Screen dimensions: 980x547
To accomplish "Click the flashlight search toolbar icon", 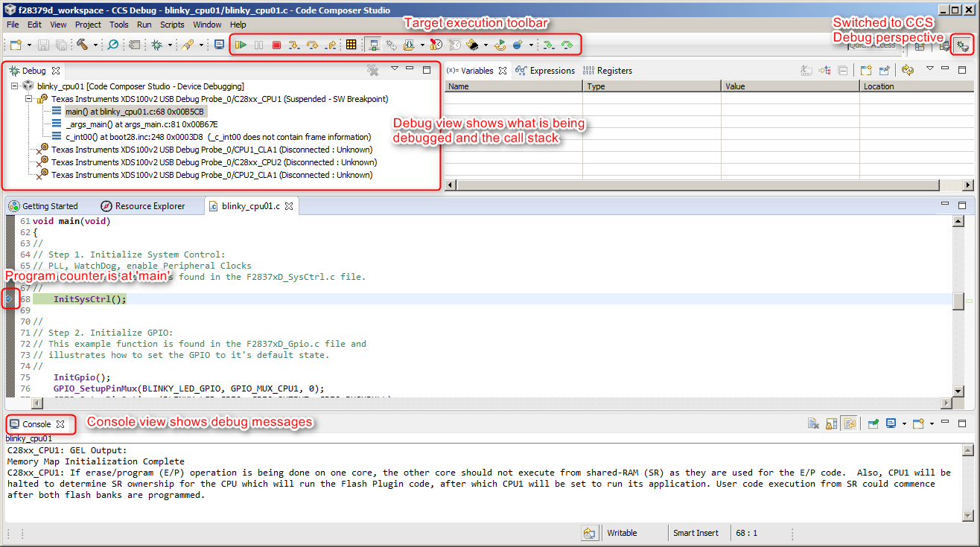I will tap(188, 45).
